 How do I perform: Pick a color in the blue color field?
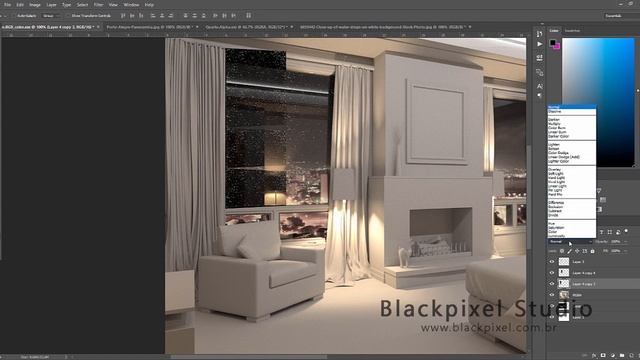(598, 102)
